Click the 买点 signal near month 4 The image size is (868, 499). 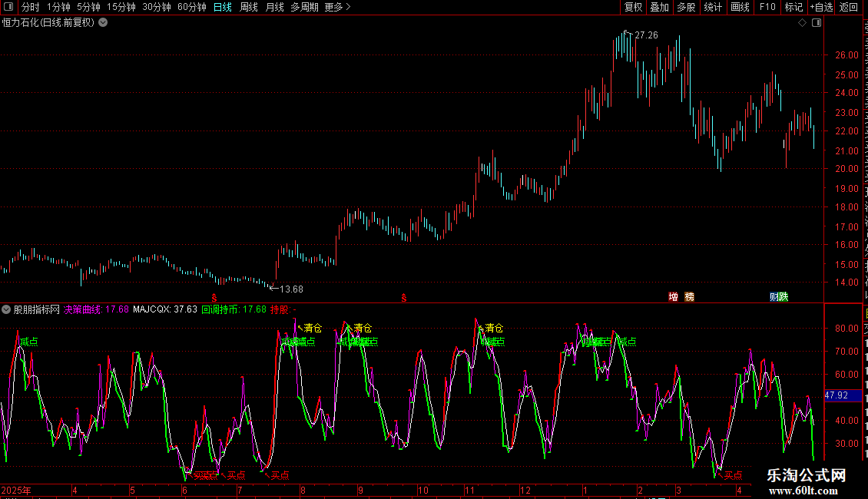point(733,474)
